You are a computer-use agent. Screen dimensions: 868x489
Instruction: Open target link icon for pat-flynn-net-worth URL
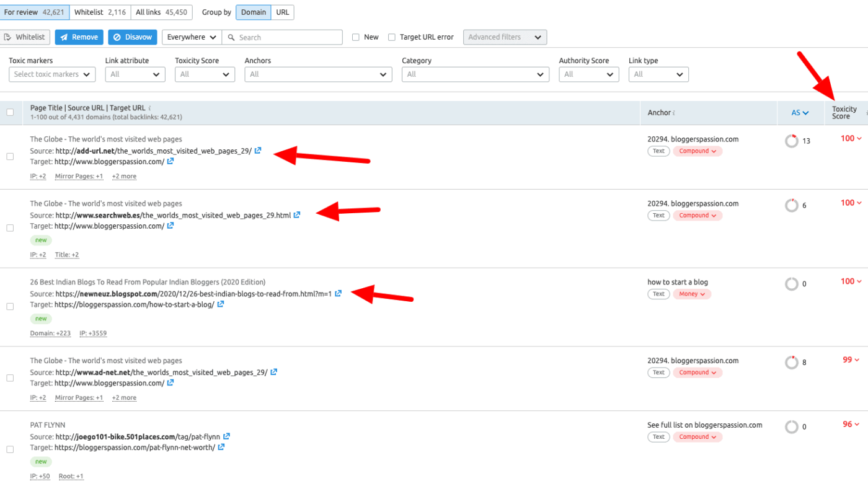pos(221,447)
